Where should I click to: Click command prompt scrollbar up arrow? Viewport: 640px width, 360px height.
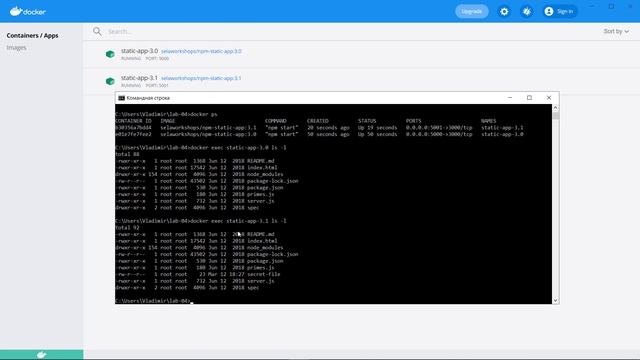pos(556,108)
